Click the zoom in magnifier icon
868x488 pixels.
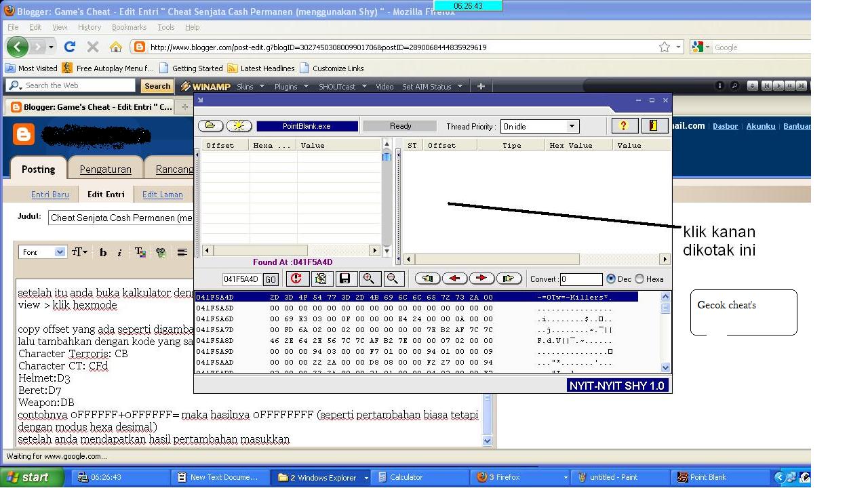pyautogui.click(x=369, y=279)
